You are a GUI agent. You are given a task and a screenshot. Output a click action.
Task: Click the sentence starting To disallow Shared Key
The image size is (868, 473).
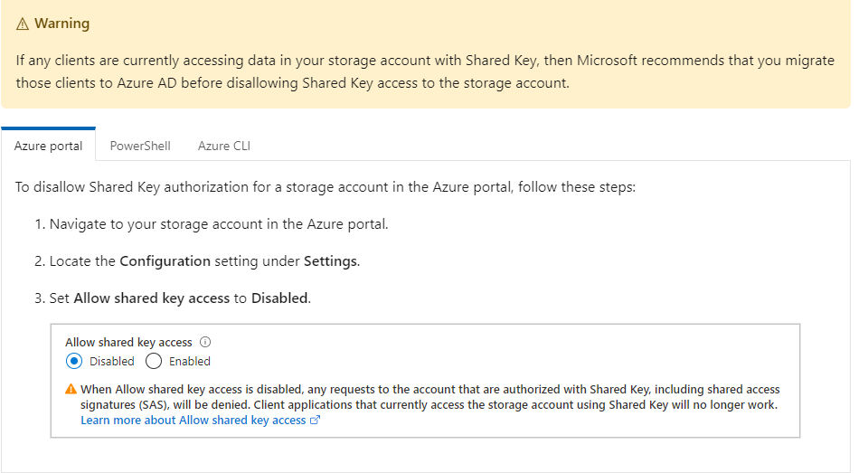point(326,187)
